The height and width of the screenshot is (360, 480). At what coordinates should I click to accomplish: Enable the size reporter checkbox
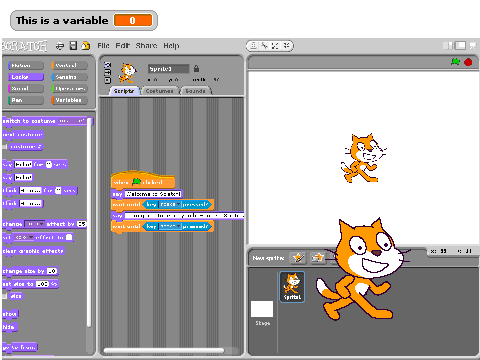(5, 296)
